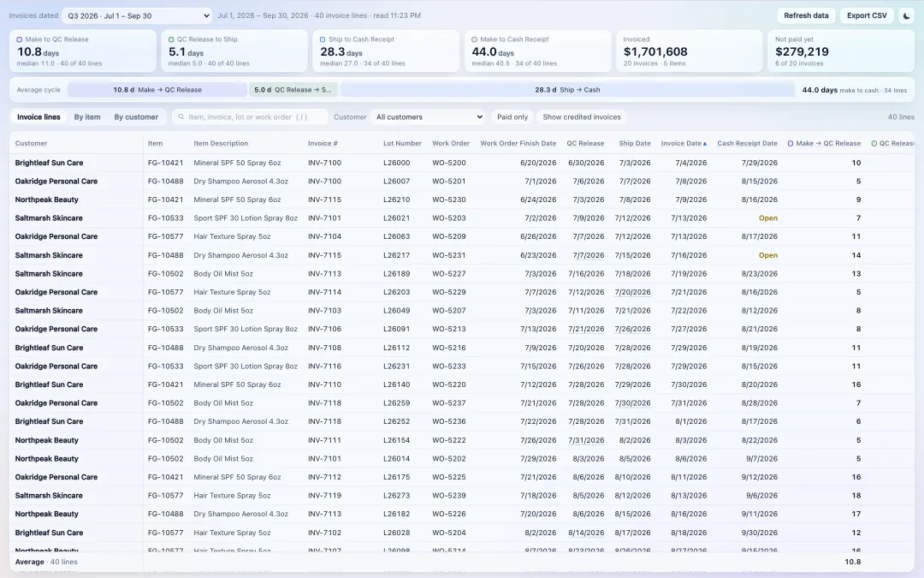The width and height of the screenshot is (924, 578).
Task: Click QC release date 7/31/2026 in WO-5222 row
Action: point(586,440)
